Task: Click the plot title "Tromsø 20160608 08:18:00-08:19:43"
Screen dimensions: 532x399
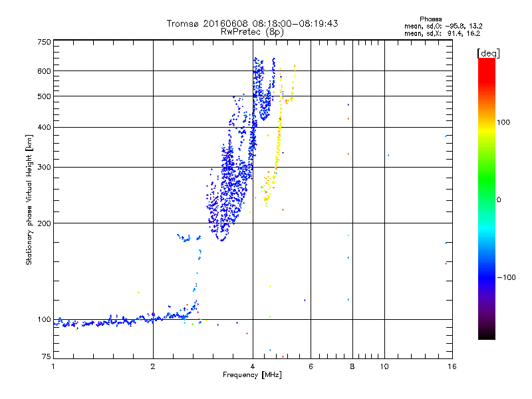Action: coord(252,23)
